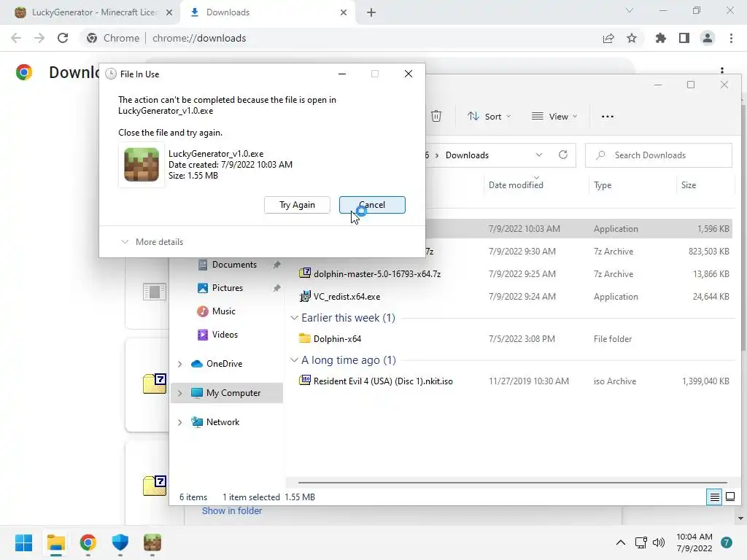Click the Chrome back arrow
Image resolution: width=747 pixels, height=560 pixels.
[16, 38]
